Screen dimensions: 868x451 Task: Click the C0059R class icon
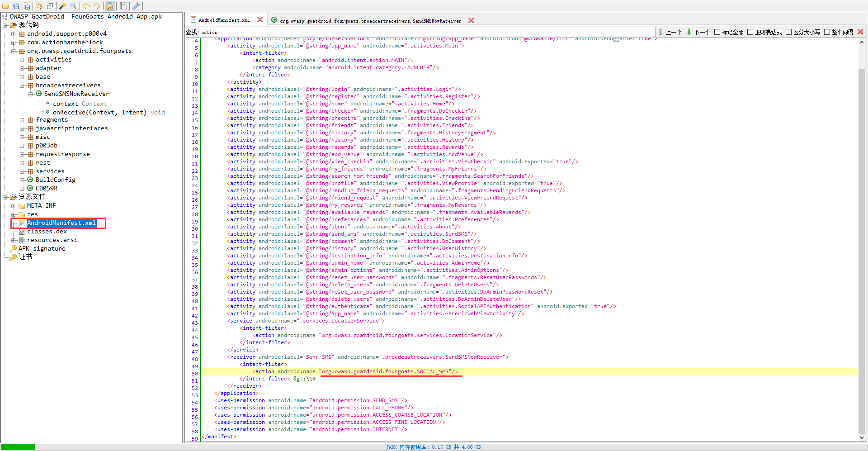30,188
